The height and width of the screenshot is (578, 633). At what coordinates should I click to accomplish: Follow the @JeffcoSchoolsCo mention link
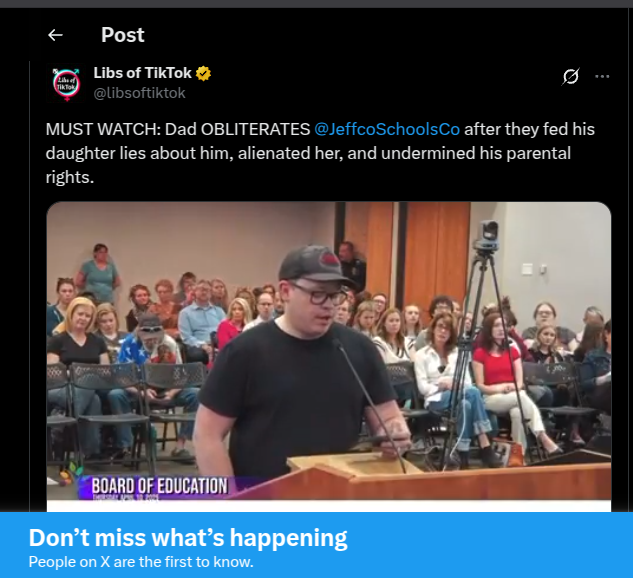(387, 129)
